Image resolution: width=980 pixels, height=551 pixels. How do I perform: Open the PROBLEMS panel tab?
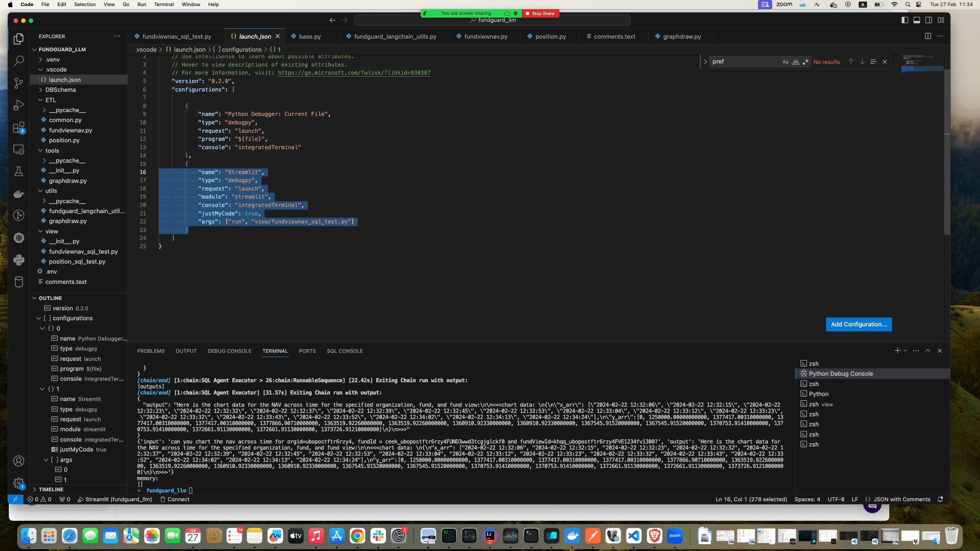pos(151,351)
